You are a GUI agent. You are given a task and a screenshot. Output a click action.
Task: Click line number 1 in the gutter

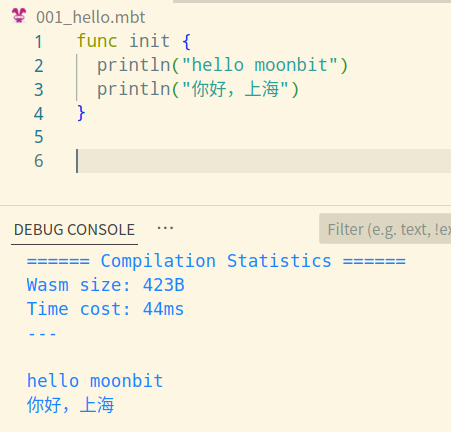pos(39,42)
